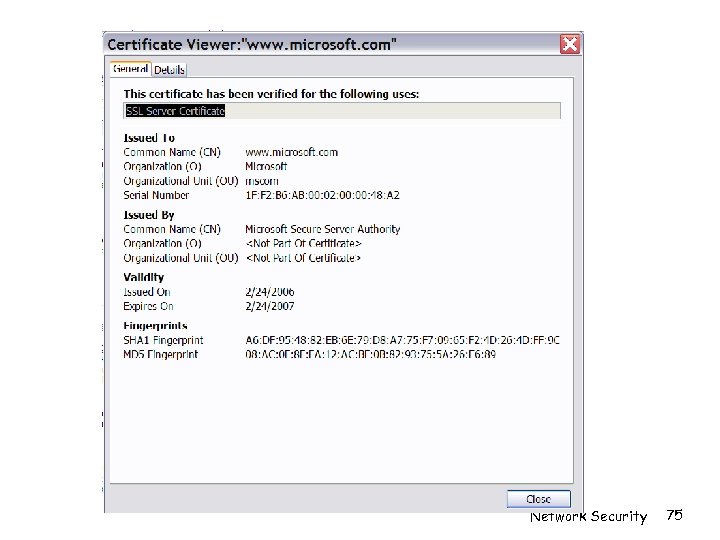
Task: Click the mscom organizational unit value
Action: coord(262,181)
